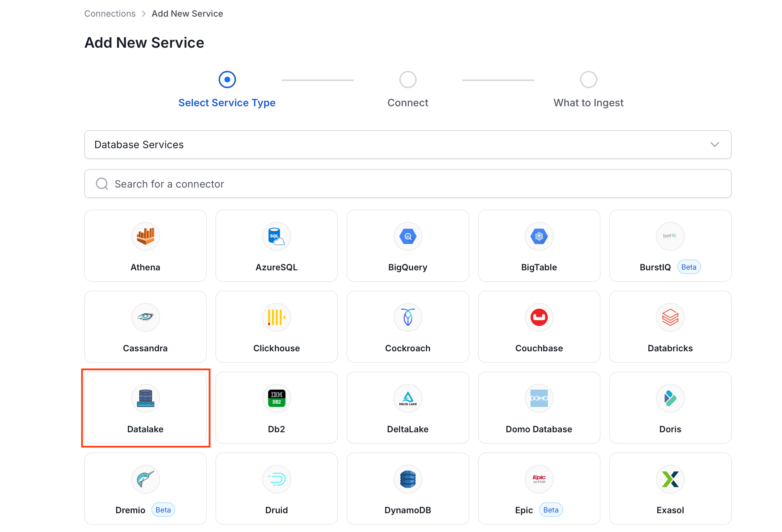Click the Domo Database card label

tap(539, 429)
